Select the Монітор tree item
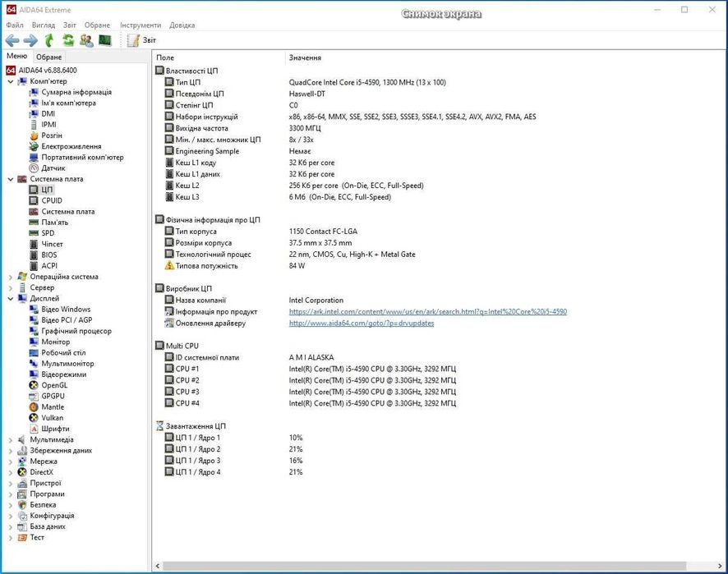Image resolution: width=728 pixels, height=574 pixels. click(55, 342)
